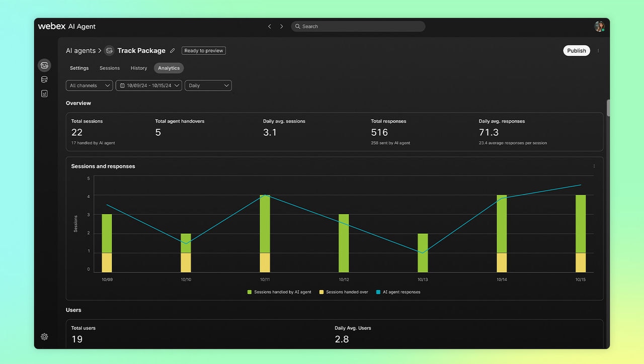
Task: Go forward using the right arrow
Action: tap(282, 27)
